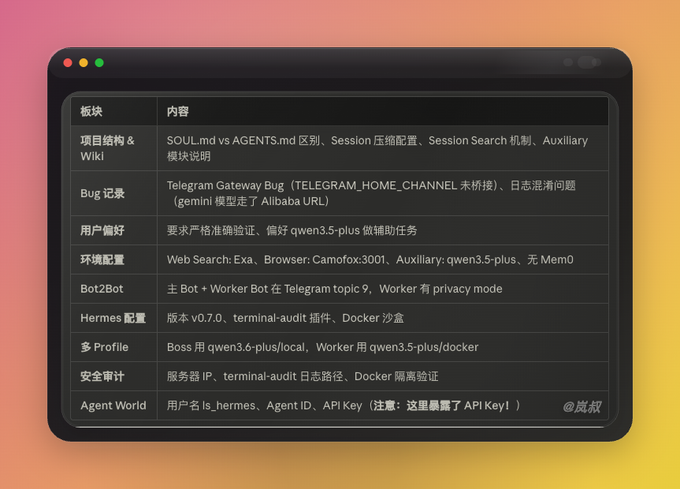Click the Bug 记录 row label
This screenshot has width=680, height=489.
pos(102,193)
